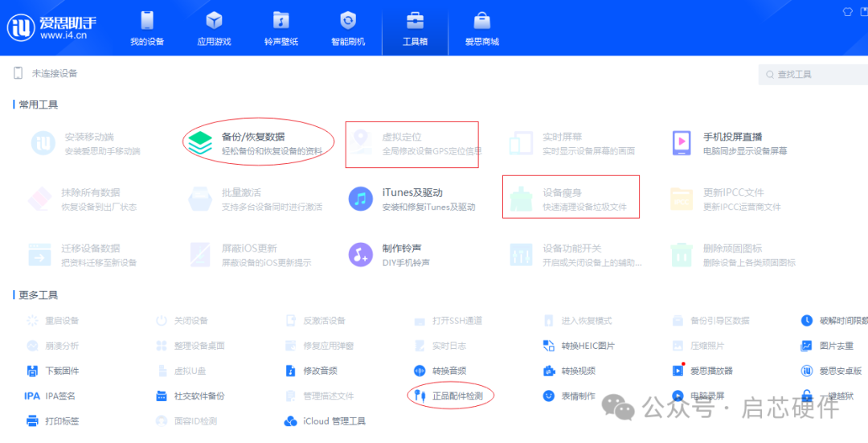Switch to 应用游戏 tab
Screen dimensions: 868x443
[x=214, y=27]
